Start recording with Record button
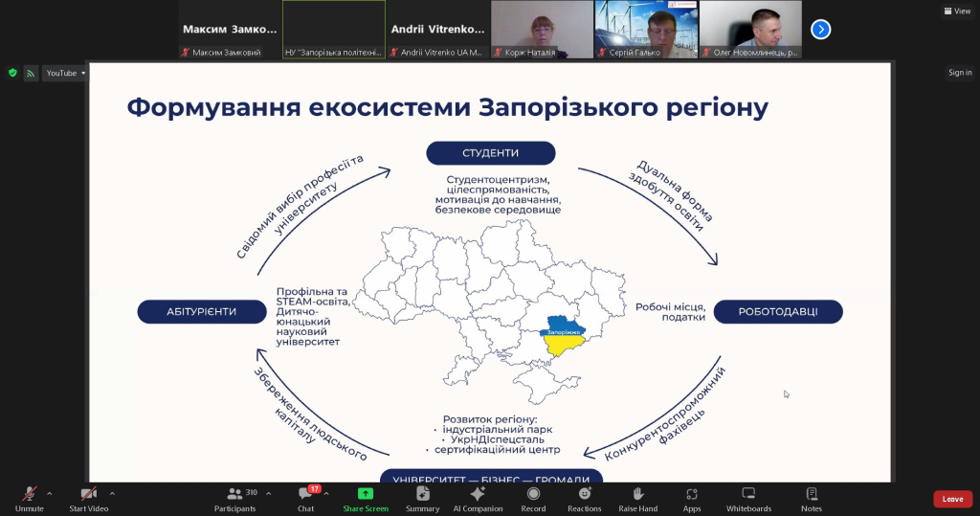Viewport: 980px width, 516px height. click(x=533, y=499)
